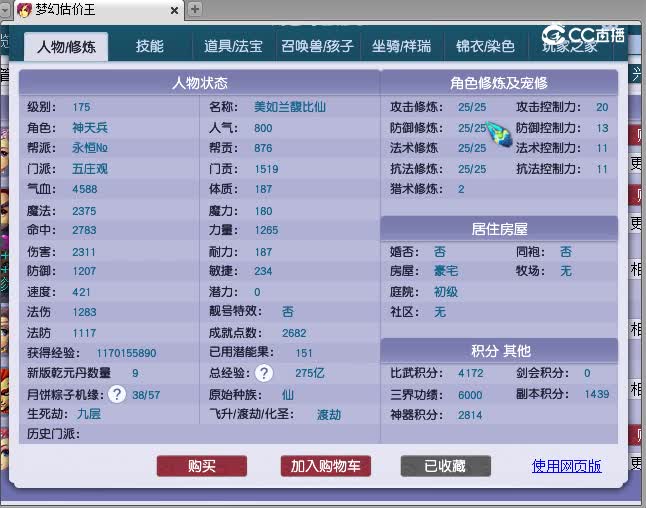The height and width of the screenshot is (508, 646).
Task: Click the 梦幻估价王 browser tab favicon
Action: pyautogui.click(x=24, y=9)
